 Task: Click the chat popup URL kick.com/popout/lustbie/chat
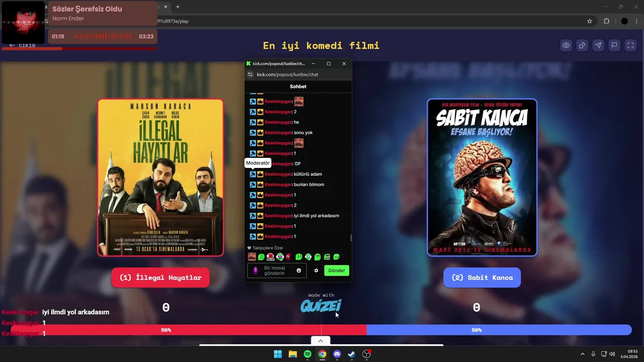(x=287, y=74)
